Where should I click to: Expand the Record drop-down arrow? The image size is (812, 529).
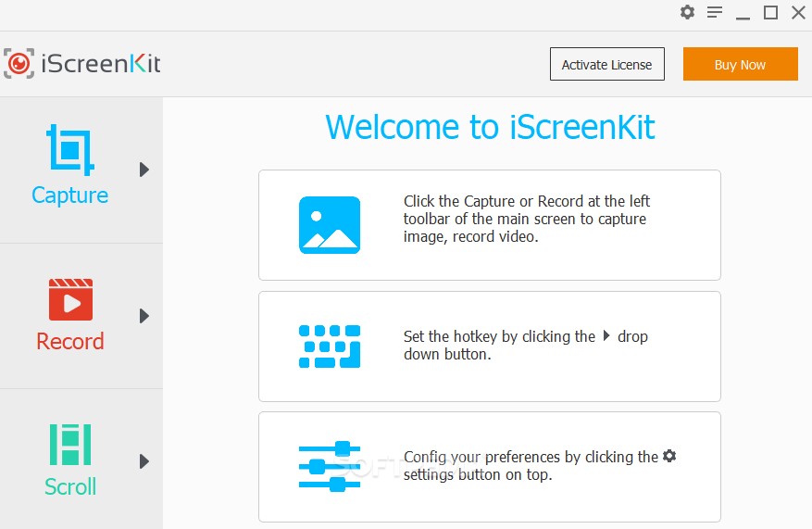click(144, 316)
